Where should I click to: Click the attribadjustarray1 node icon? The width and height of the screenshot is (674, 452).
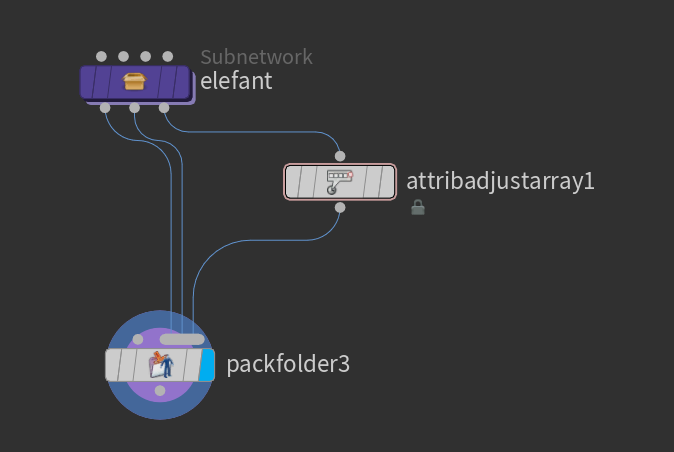[x=340, y=182]
